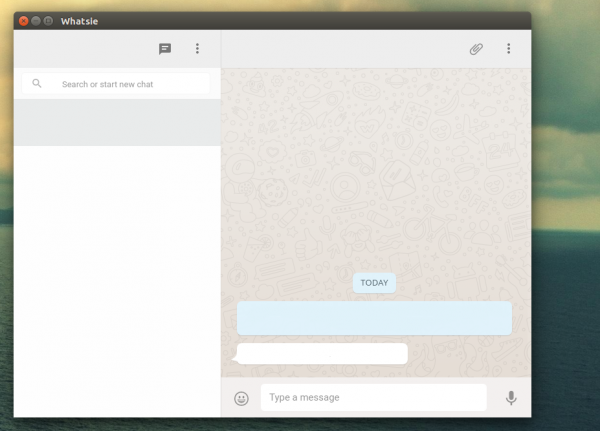
Task: Click the TODAY date label
Action: 374,283
